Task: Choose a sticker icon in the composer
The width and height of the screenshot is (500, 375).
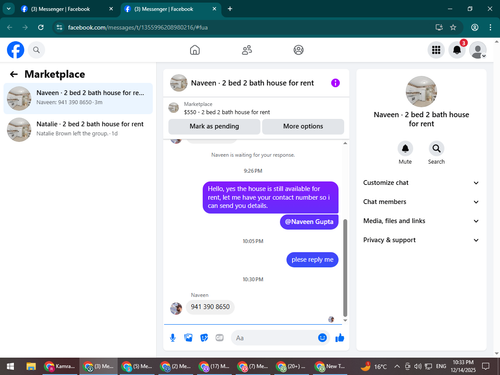Action: (204, 338)
